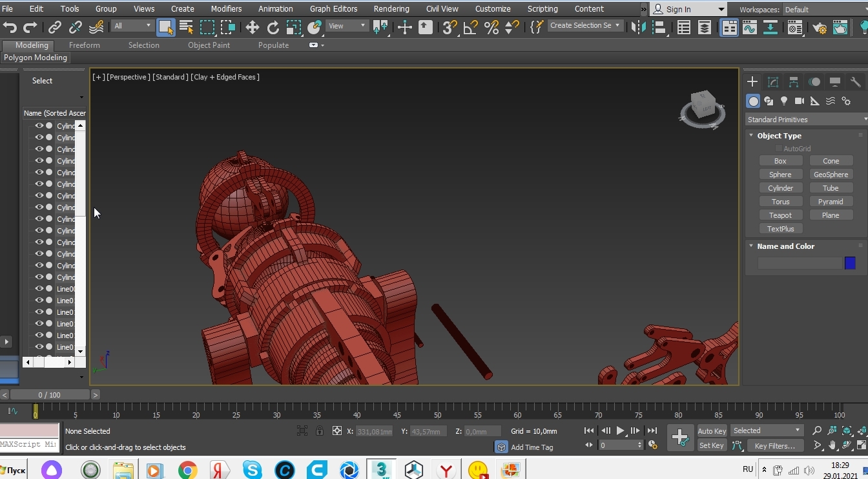Open the Utilities wrench panel
868x479 pixels.
856,81
